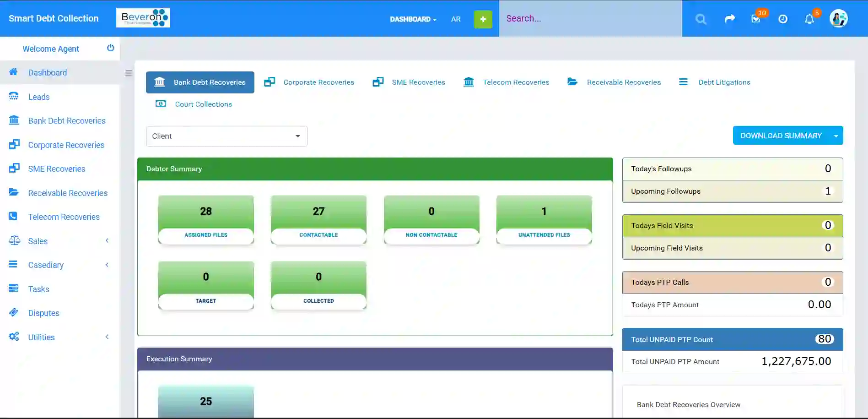The height and width of the screenshot is (419, 868).
Task: Open the Dashboard dropdown menu in header
Action: [413, 19]
